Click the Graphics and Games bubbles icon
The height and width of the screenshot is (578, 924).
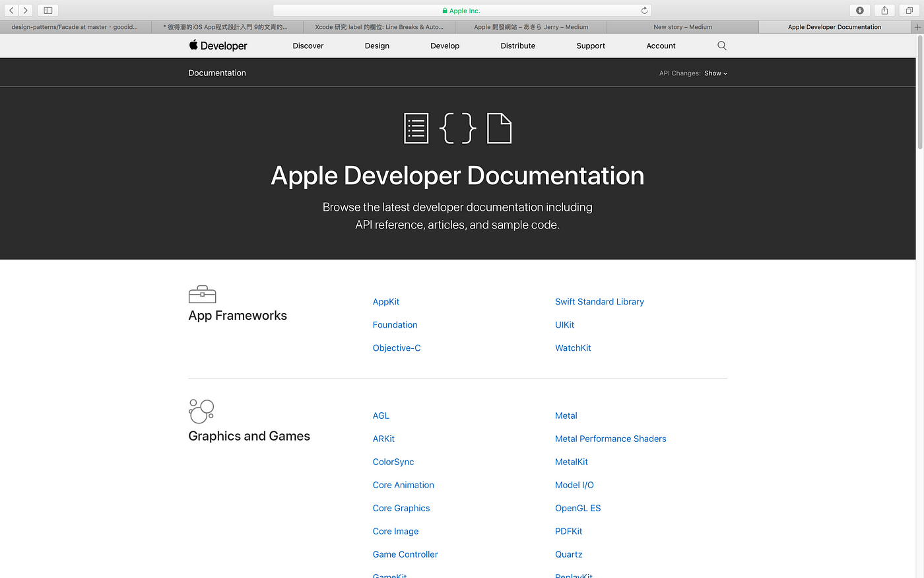(x=201, y=411)
